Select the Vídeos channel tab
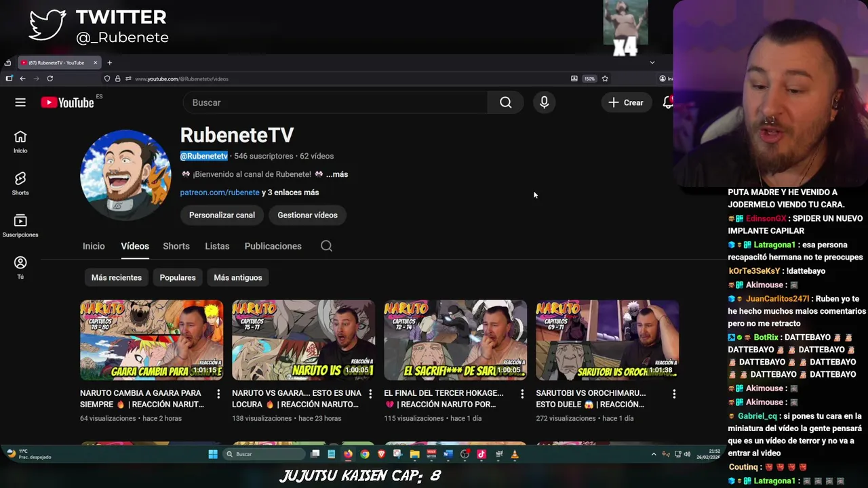868x488 pixels. tap(135, 246)
